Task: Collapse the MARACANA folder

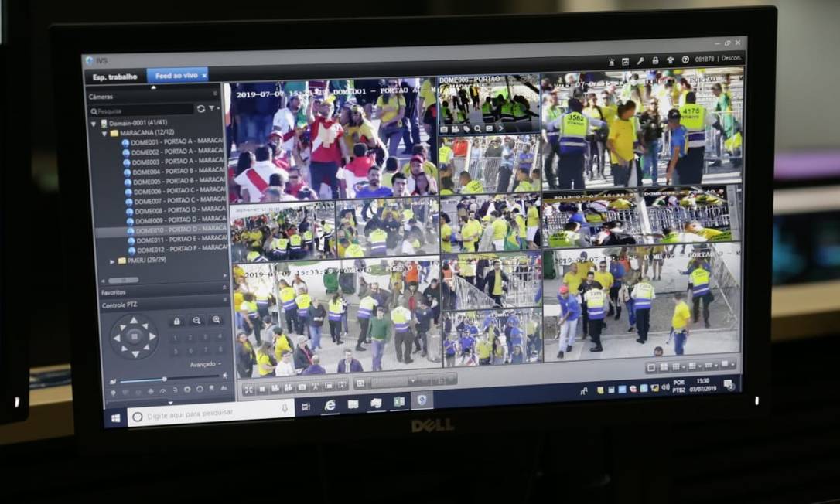Action: [104, 132]
